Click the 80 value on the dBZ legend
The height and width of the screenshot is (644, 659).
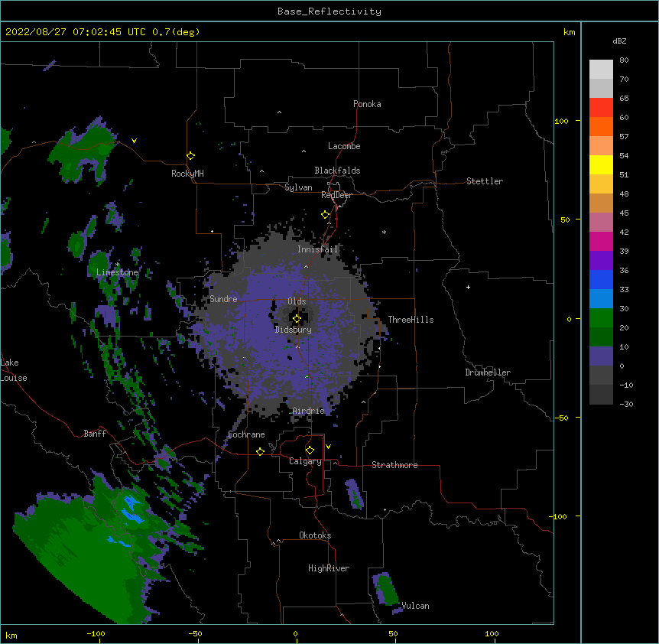point(624,60)
